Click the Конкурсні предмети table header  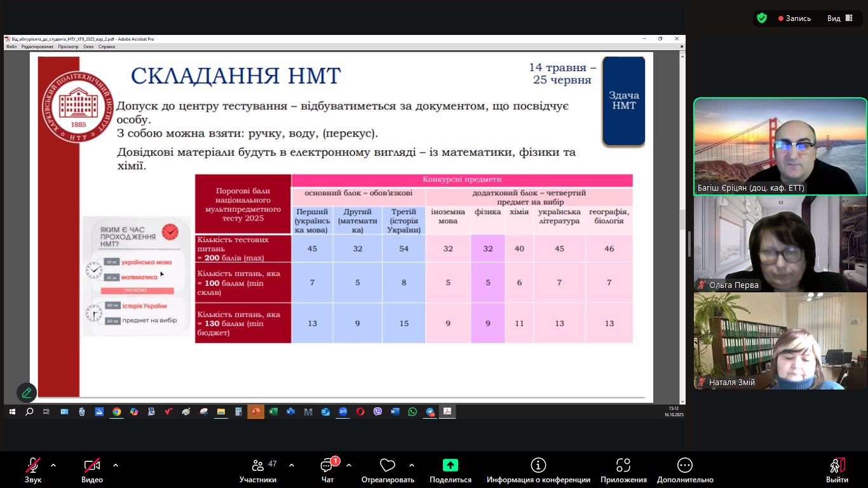(462, 180)
